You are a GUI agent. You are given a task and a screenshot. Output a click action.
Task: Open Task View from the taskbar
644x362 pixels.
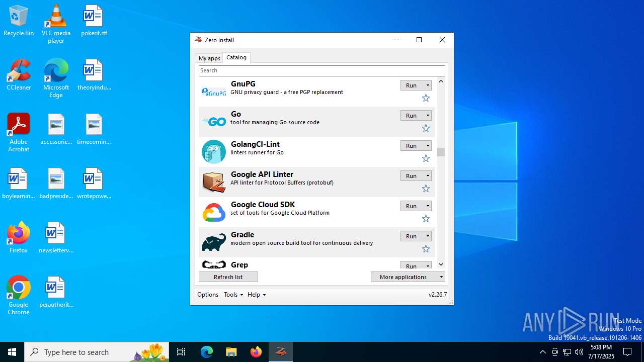pyautogui.click(x=181, y=352)
